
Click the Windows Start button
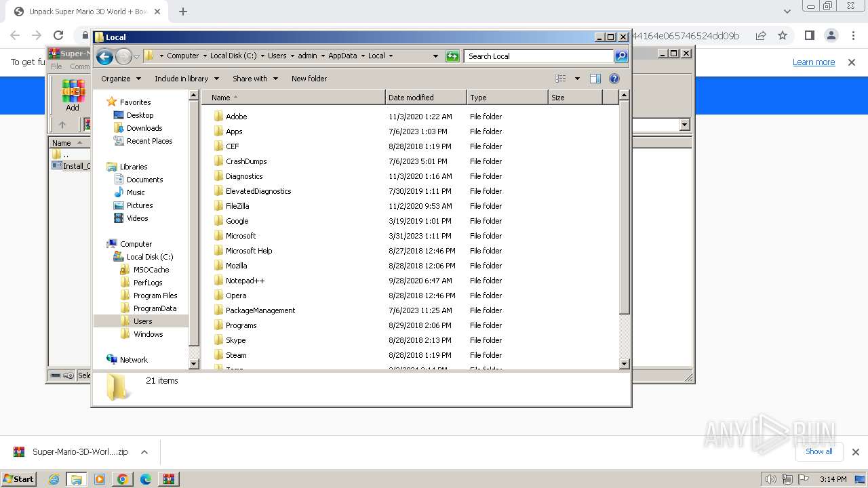pyautogui.click(x=19, y=479)
